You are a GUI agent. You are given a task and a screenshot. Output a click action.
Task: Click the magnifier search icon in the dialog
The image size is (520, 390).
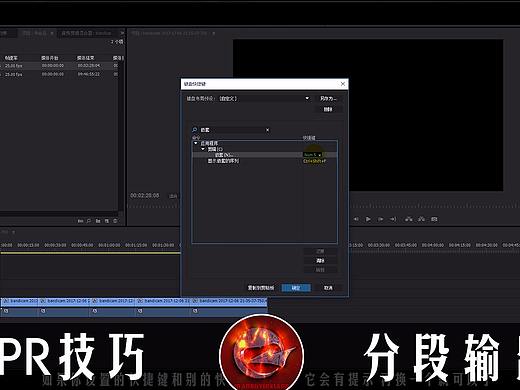tap(195, 130)
